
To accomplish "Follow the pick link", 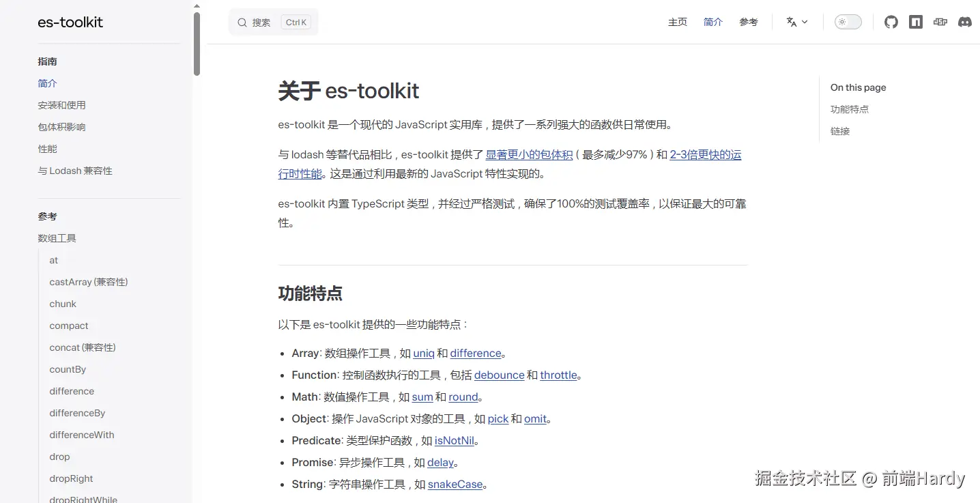I will pyautogui.click(x=498, y=419).
